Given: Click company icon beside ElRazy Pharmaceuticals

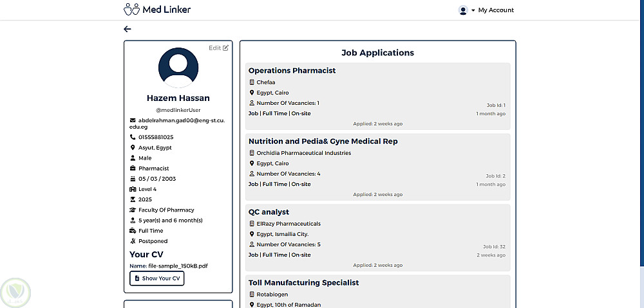Looking at the screenshot, I should pos(252,224).
